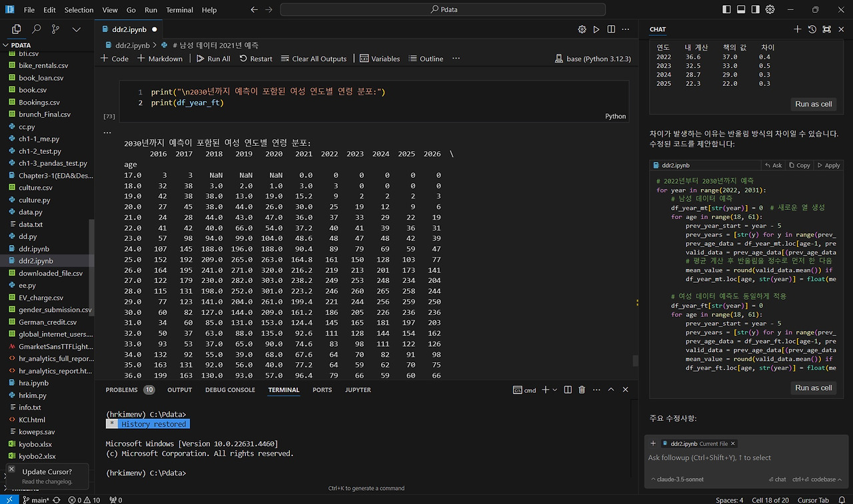Show more activity bar views chevron
853x504 pixels.
76,29
